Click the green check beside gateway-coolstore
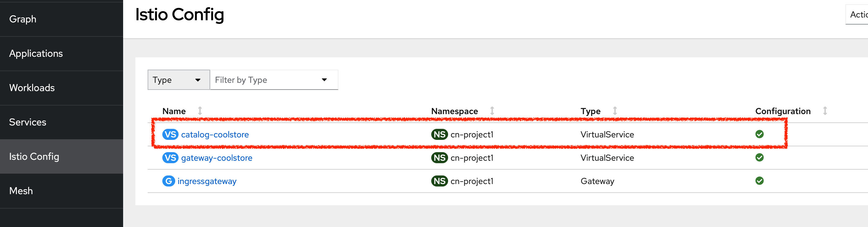This screenshot has height=227, width=868. tap(760, 157)
